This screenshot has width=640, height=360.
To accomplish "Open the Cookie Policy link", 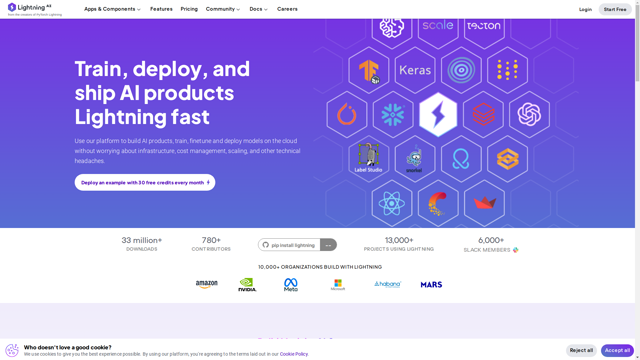I will pos(293,354).
